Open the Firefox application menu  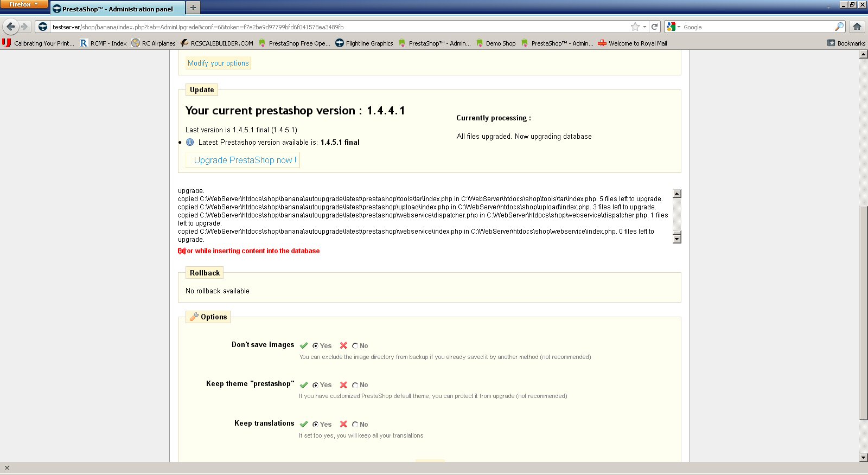click(x=24, y=4)
